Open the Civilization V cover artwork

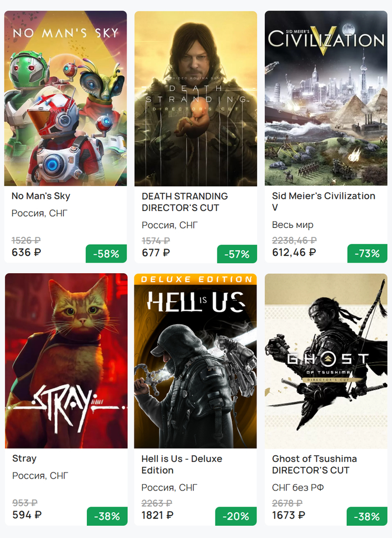(x=326, y=99)
